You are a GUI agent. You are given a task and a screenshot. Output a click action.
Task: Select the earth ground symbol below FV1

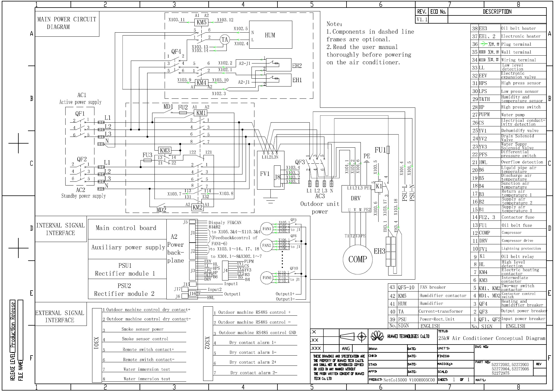coord(270,199)
